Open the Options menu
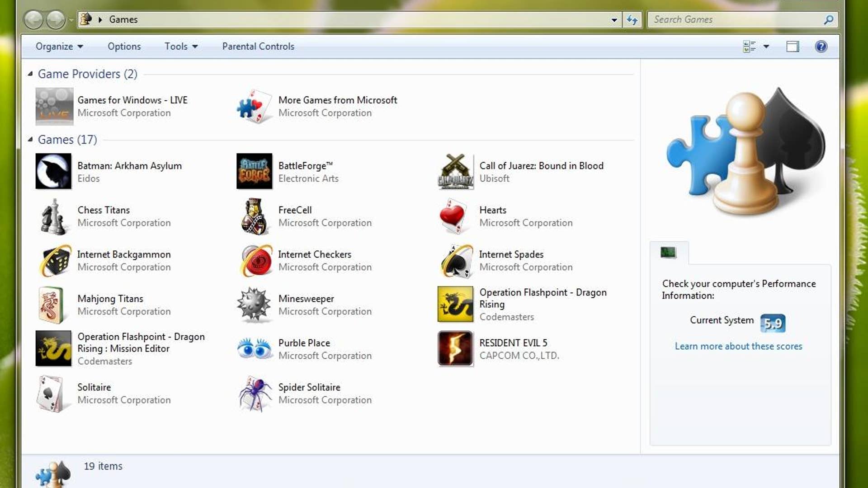This screenshot has height=488, width=868. point(124,46)
